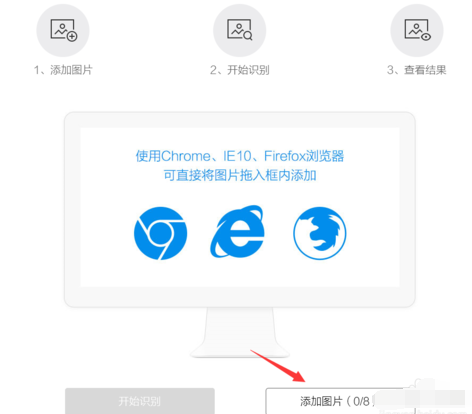Select the "2、开始识别" step label
Screen dimensions: 472x414
coord(240,70)
